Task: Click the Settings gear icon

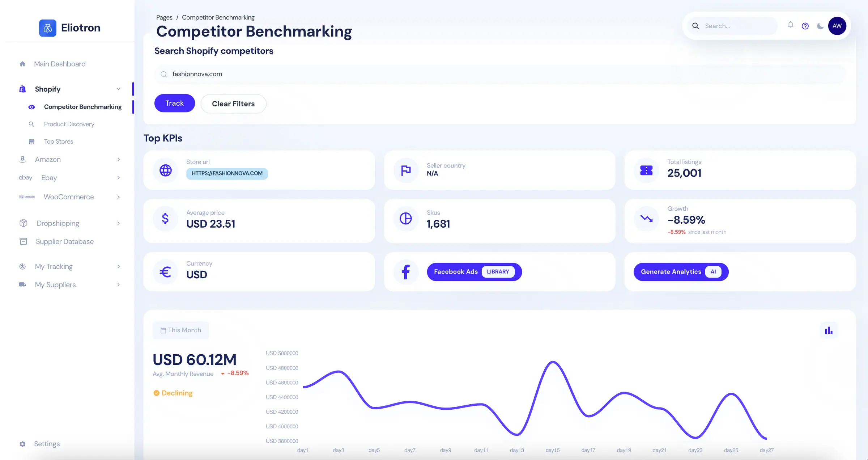Action: pos(22,444)
